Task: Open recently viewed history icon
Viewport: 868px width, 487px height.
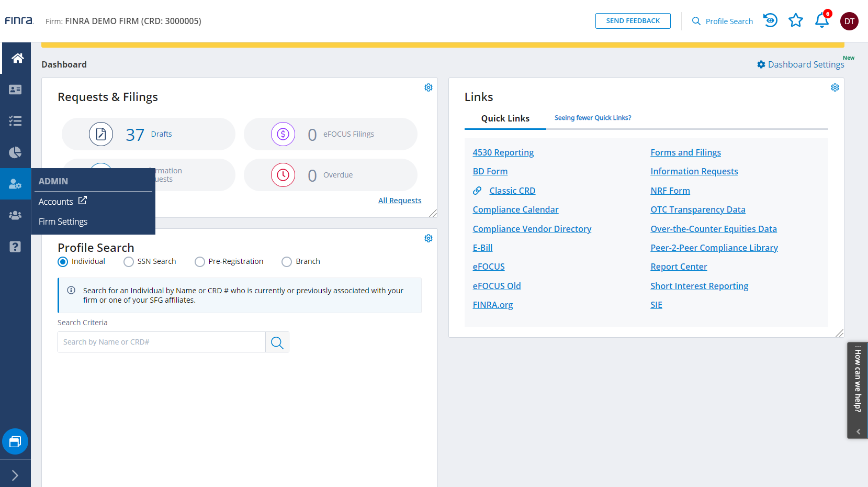Action: point(770,21)
